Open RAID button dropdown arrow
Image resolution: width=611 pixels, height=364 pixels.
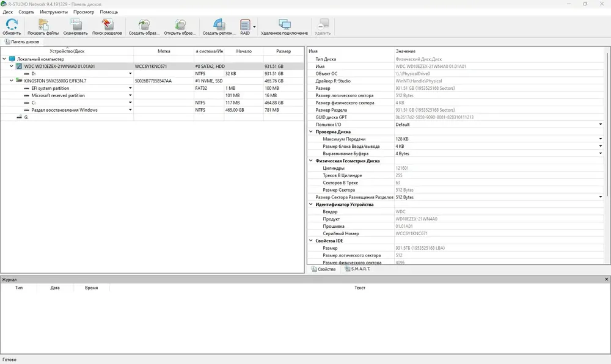click(254, 27)
